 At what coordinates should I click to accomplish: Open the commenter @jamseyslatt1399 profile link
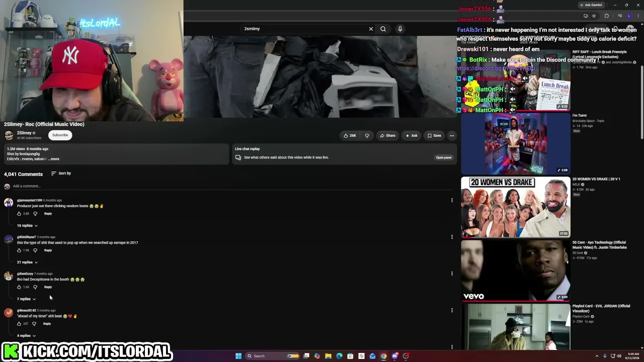tap(30, 201)
